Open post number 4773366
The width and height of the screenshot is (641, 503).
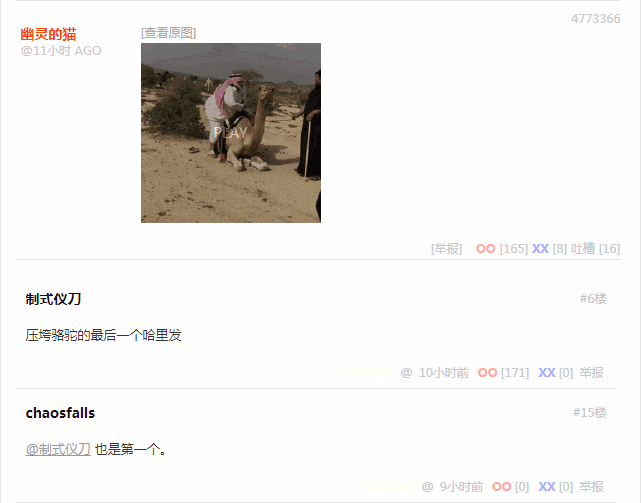coord(596,19)
